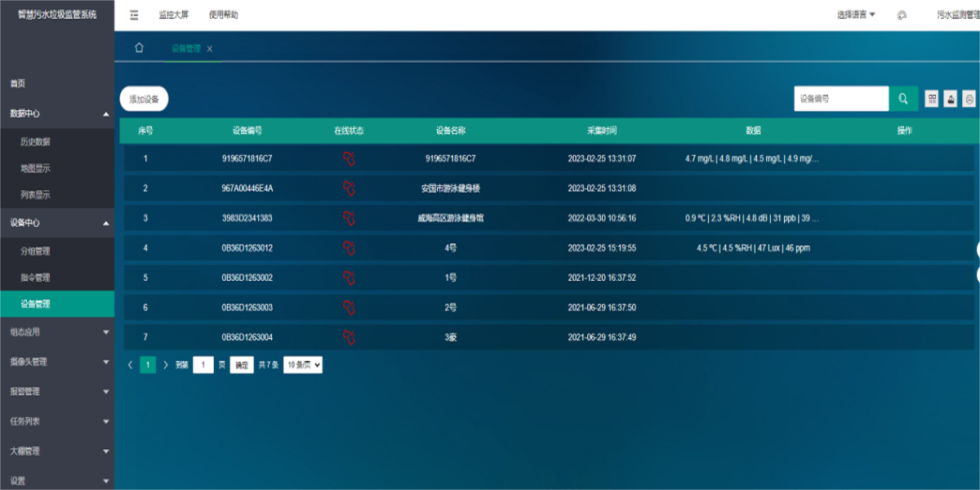Open 监控大屏 from the top menu
Image resolution: width=980 pixels, height=490 pixels.
point(174,15)
